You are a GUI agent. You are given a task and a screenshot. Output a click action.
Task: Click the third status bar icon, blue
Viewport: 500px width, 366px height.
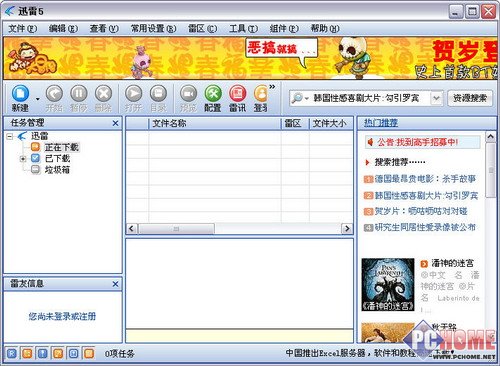pos(43,353)
